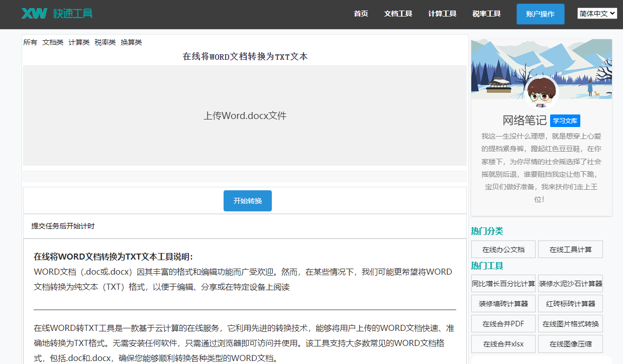Open the 在线办公文档 category
This screenshot has width=623, height=364.
click(503, 250)
